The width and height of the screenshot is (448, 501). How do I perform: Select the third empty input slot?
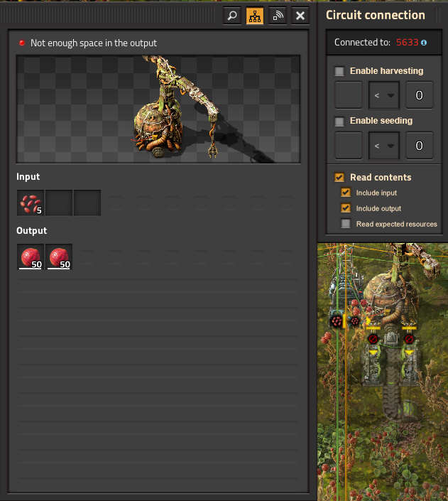(87, 203)
